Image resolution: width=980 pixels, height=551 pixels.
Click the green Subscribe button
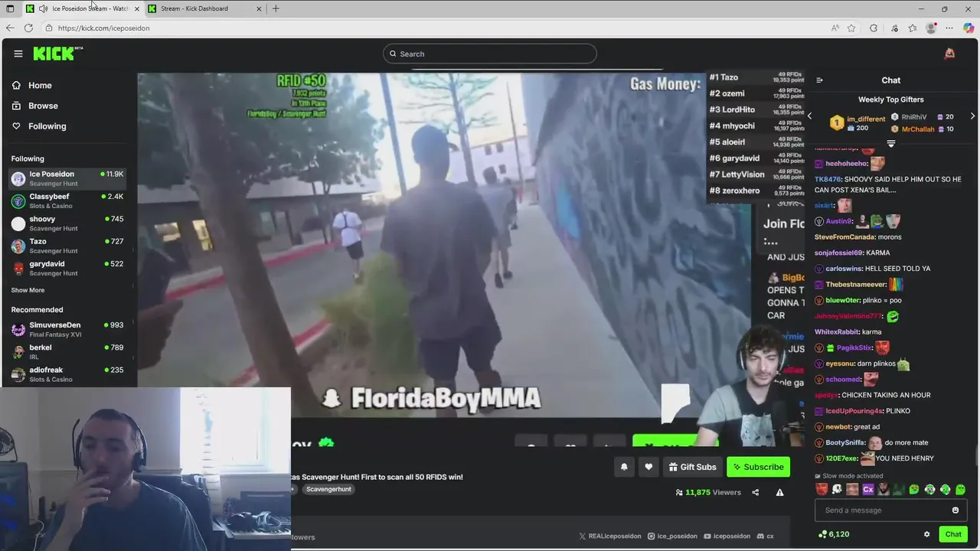[758, 467]
